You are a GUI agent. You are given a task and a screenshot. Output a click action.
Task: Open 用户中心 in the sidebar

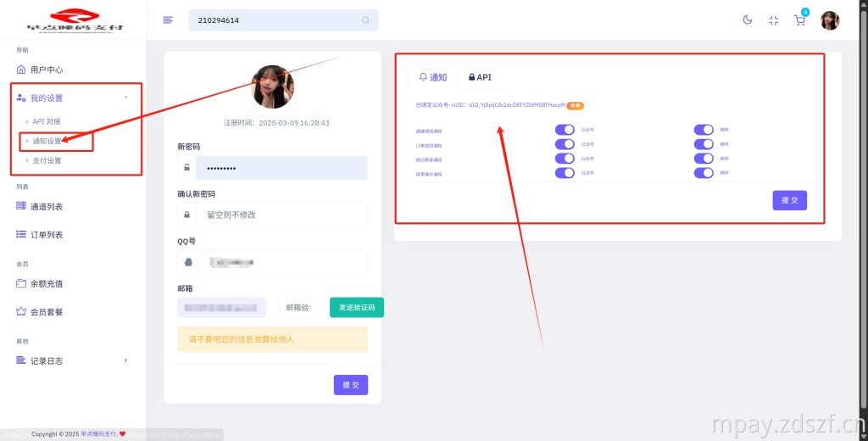[46, 70]
